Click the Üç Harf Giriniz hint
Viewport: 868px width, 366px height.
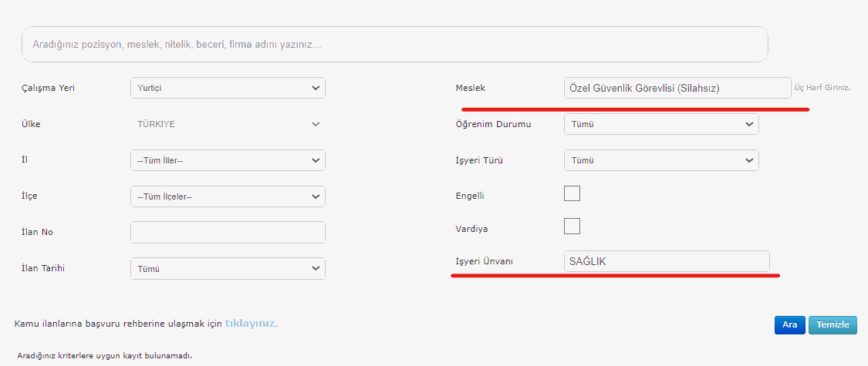click(822, 89)
